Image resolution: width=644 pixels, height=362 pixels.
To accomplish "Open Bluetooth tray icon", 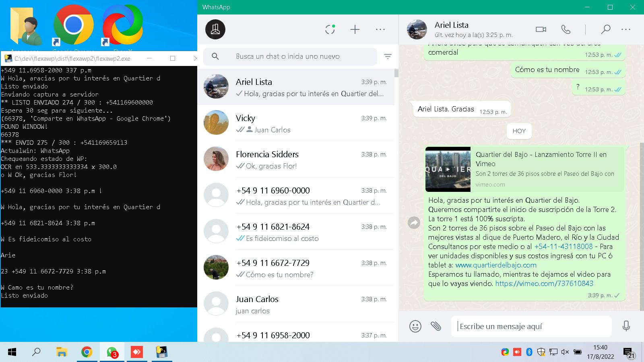I will click(529, 352).
